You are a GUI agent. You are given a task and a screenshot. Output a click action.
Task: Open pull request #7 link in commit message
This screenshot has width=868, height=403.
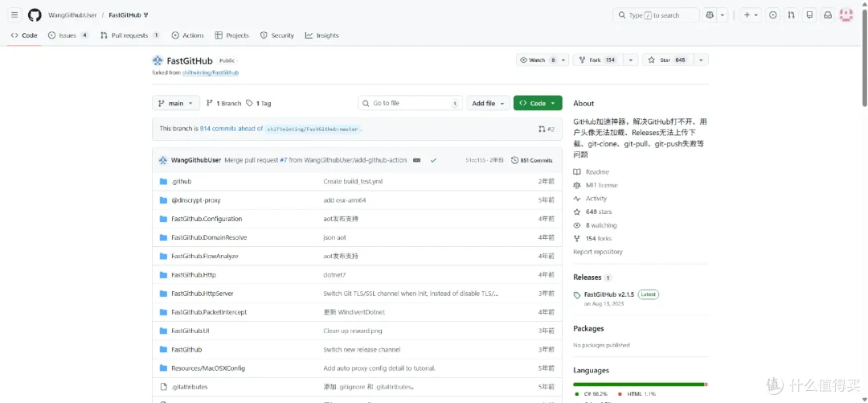tap(284, 160)
